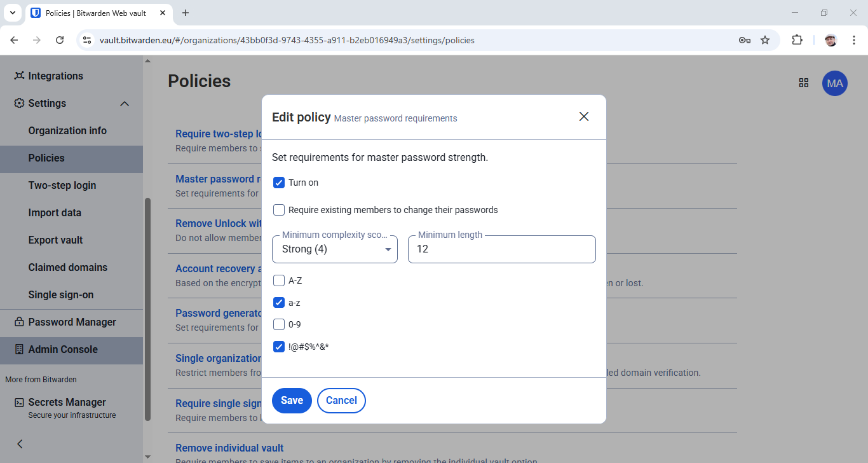Open the Chrome three-dot menu
Screen dimensions: 868x463
(x=854, y=40)
